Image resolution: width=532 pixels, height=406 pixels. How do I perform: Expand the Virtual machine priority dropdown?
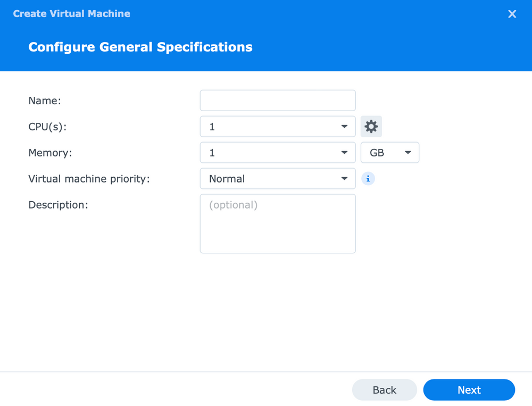pos(344,178)
